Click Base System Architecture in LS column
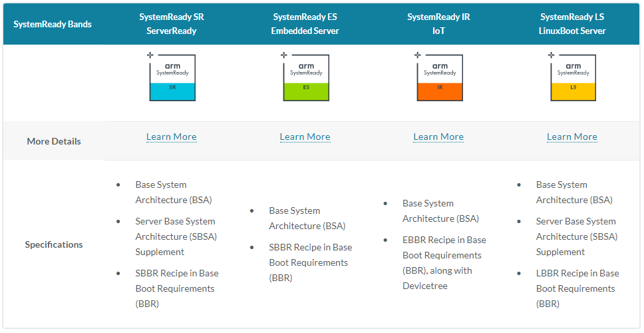 pos(574,192)
